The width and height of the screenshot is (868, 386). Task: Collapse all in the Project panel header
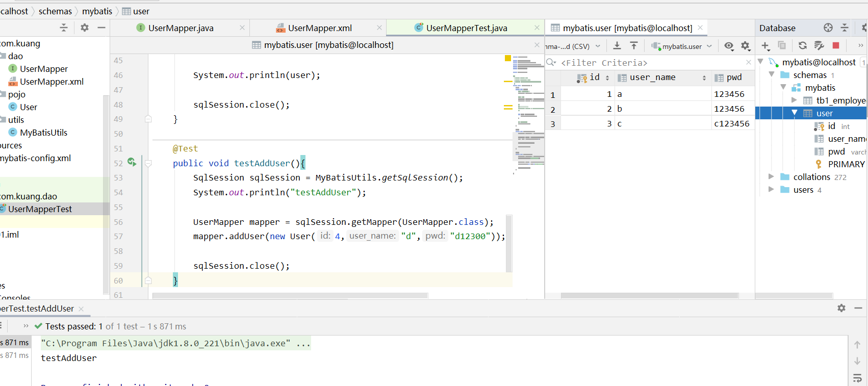tap(64, 28)
